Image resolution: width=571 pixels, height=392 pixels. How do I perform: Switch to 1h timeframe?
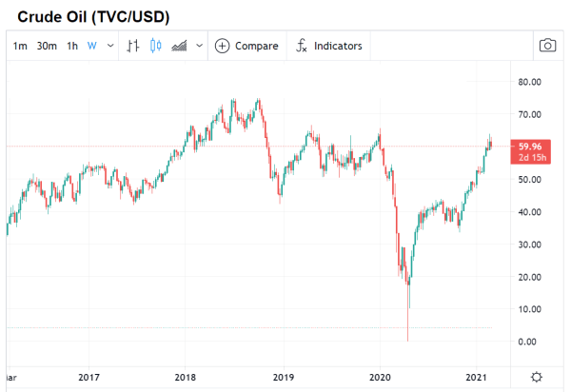[x=72, y=46]
